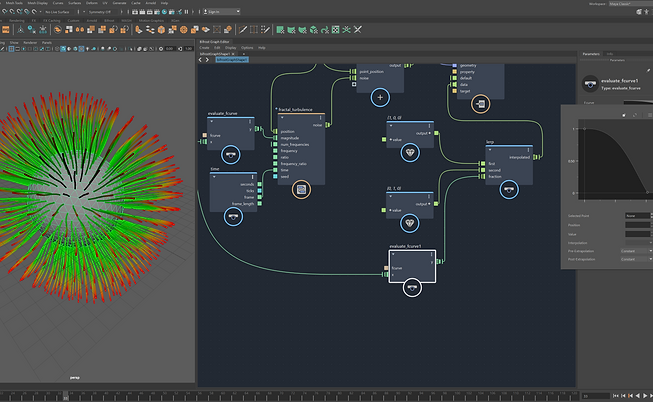Open the Create menu in Bifrost Graph Editor
The image size is (653, 402).
[x=204, y=48]
